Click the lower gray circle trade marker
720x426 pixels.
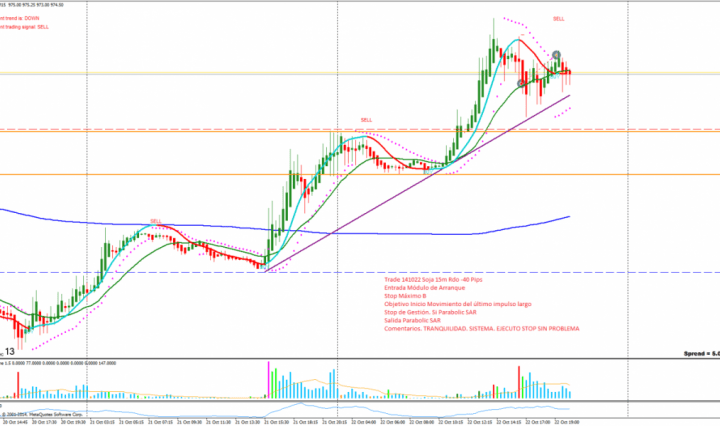[522, 83]
